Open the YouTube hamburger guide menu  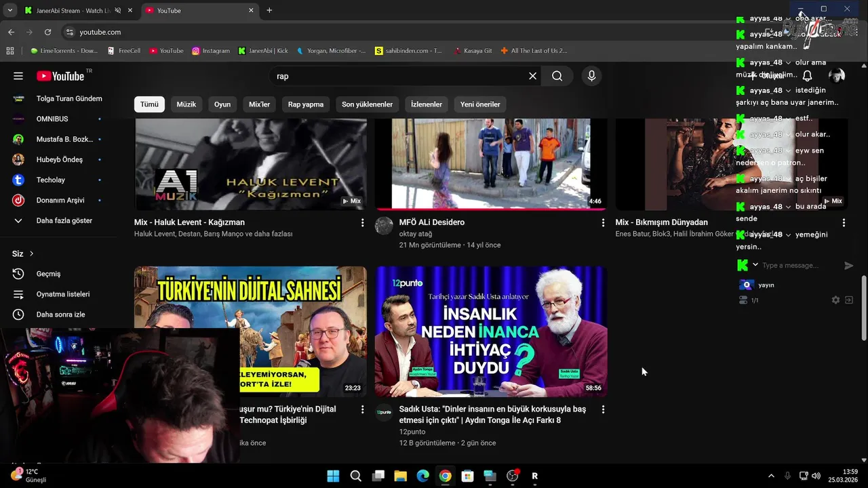[18, 76]
